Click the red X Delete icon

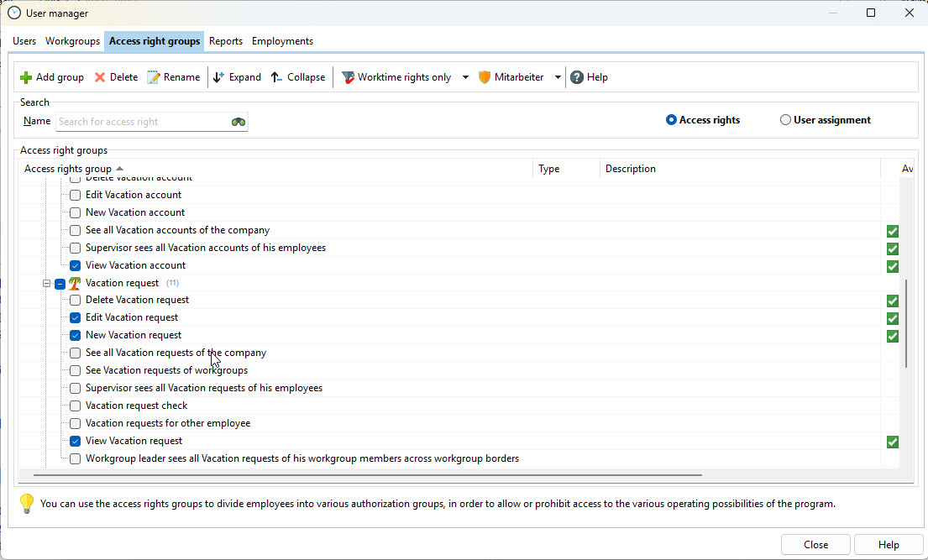pyautogui.click(x=100, y=77)
